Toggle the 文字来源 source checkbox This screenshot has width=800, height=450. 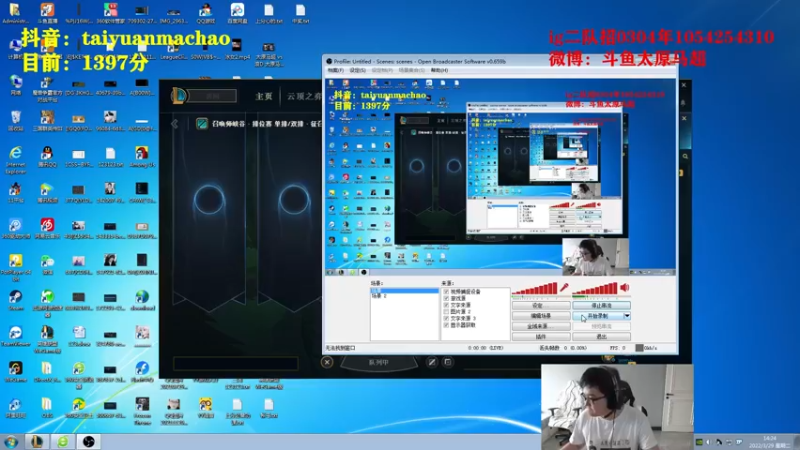[446, 305]
